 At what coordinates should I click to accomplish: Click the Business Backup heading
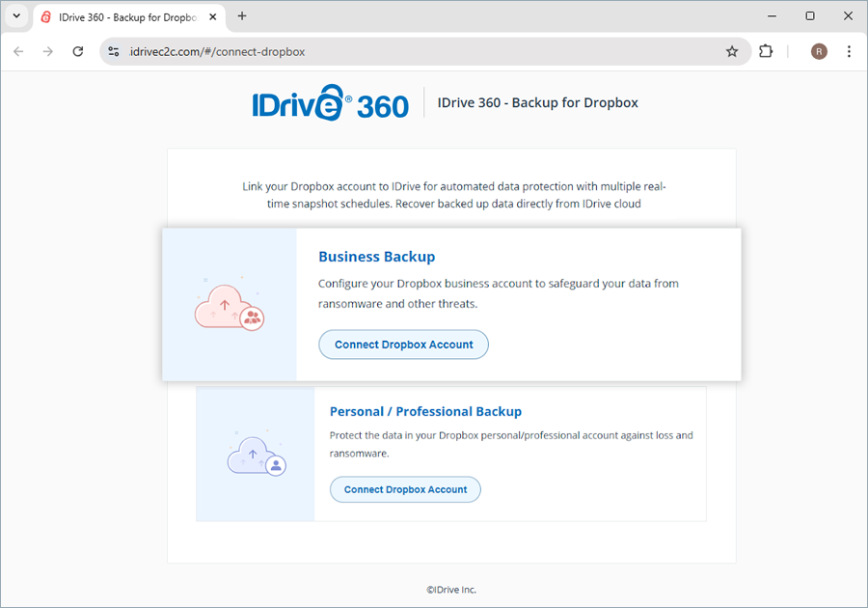click(376, 257)
